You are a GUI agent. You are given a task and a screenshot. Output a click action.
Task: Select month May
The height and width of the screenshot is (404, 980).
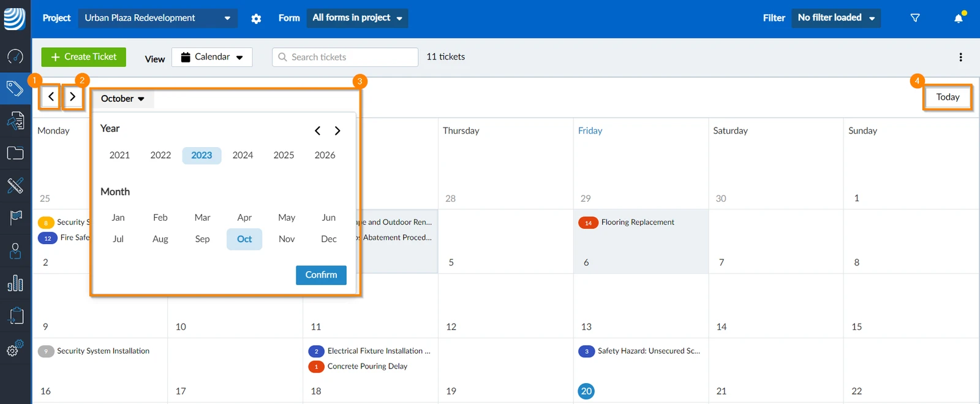pos(287,218)
